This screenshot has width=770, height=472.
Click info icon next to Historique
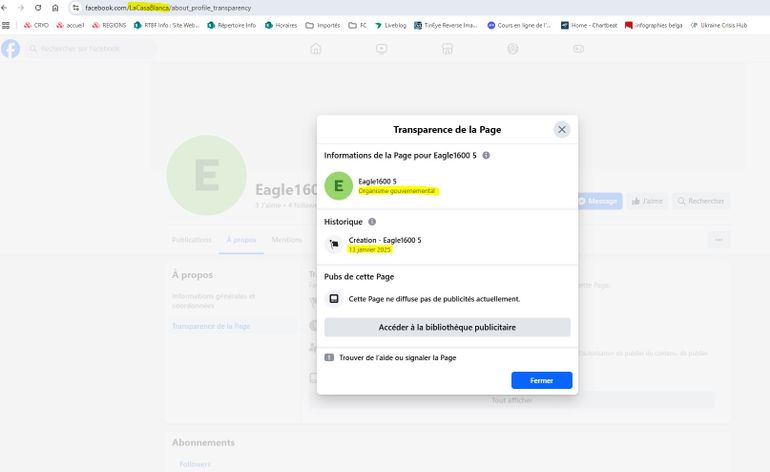(372, 222)
